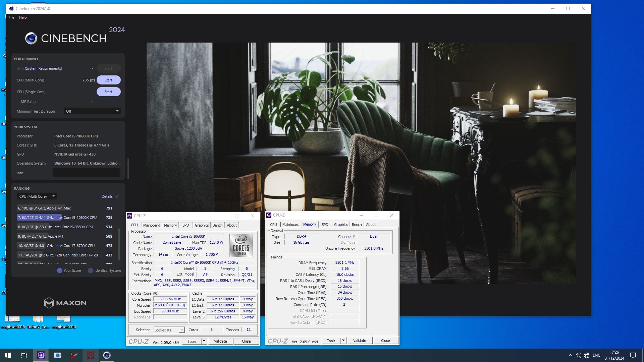Open the CPU (Multi Core) ranking dropdown
Viewport: 644px width, 362px height.
tap(37, 196)
